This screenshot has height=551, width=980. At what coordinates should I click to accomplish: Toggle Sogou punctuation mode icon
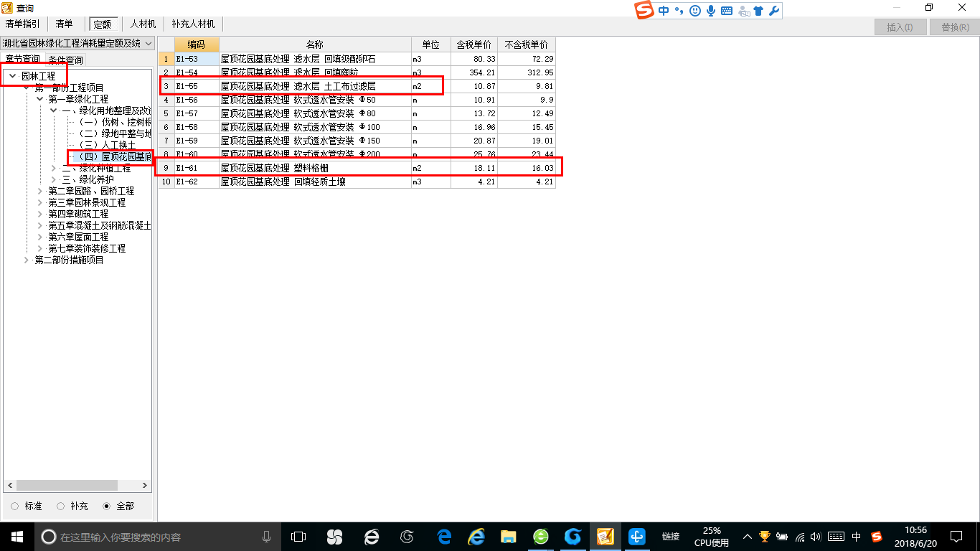[x=679, y=11]
